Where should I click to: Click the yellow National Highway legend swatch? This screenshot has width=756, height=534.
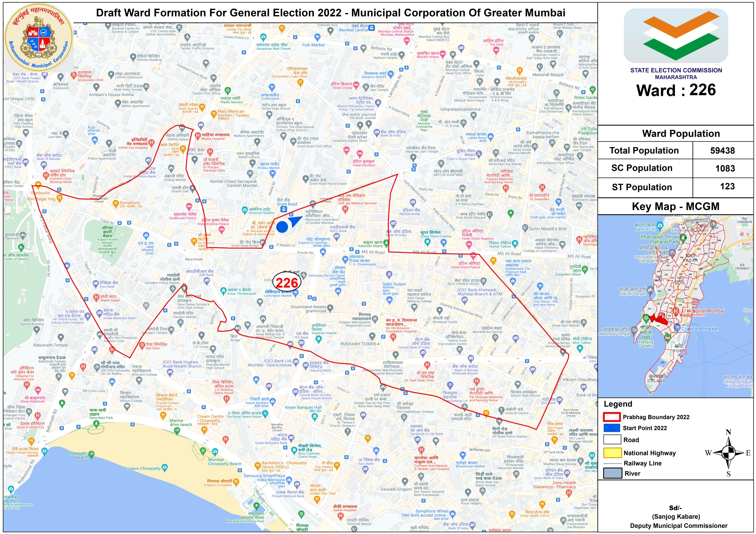612,453
